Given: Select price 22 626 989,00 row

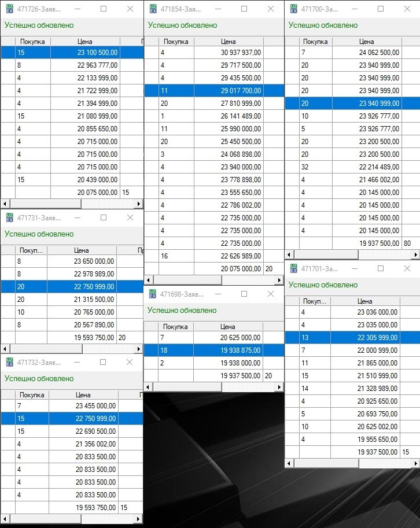Looking at the screenshot, I should pos(214,256).
